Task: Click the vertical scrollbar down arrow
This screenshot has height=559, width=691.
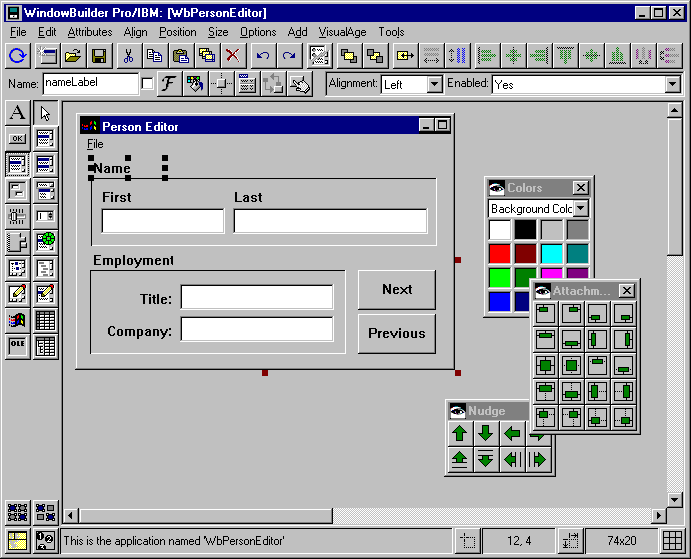Action: coord(675,499)
